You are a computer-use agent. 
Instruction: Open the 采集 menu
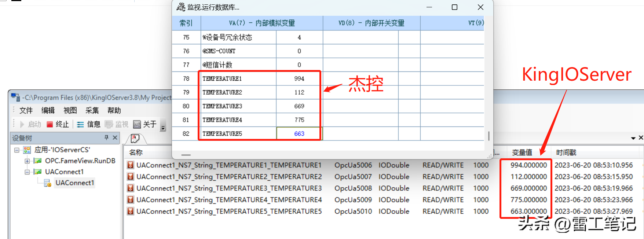point(92,110)
